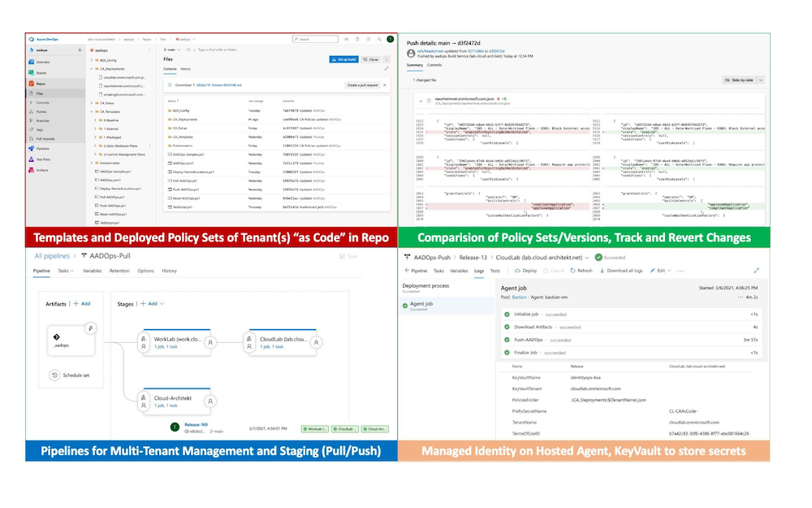The height and width of the screenshot is (508, 812).
Task: Open pre-deployment conditions on Cloud-Architekt stage
Action: (144, 402)
